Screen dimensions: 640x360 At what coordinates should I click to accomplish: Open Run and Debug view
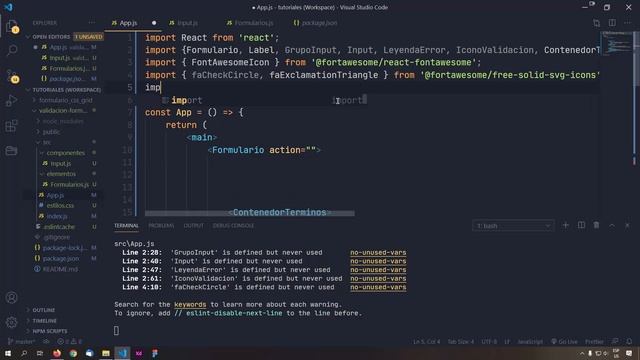click(11, 100)
